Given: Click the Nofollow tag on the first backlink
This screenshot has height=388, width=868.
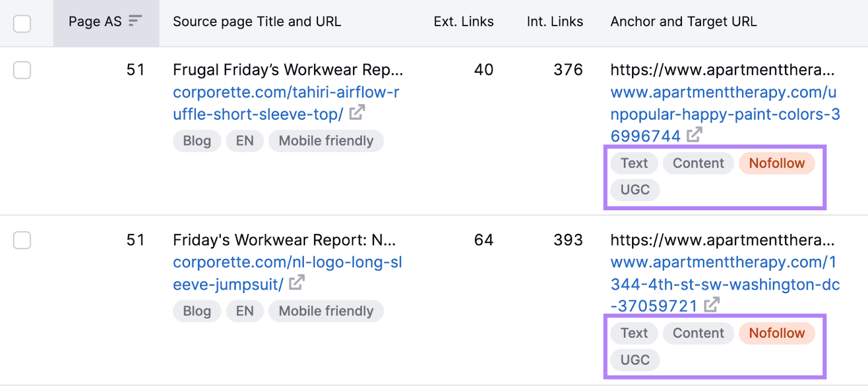Looking at the screenshot, I should tap(776, 163).
